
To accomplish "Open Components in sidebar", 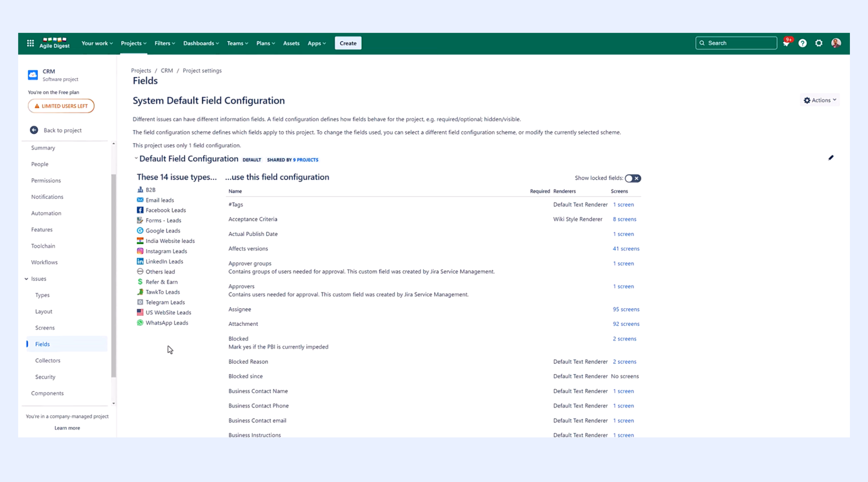I will 47,393.
